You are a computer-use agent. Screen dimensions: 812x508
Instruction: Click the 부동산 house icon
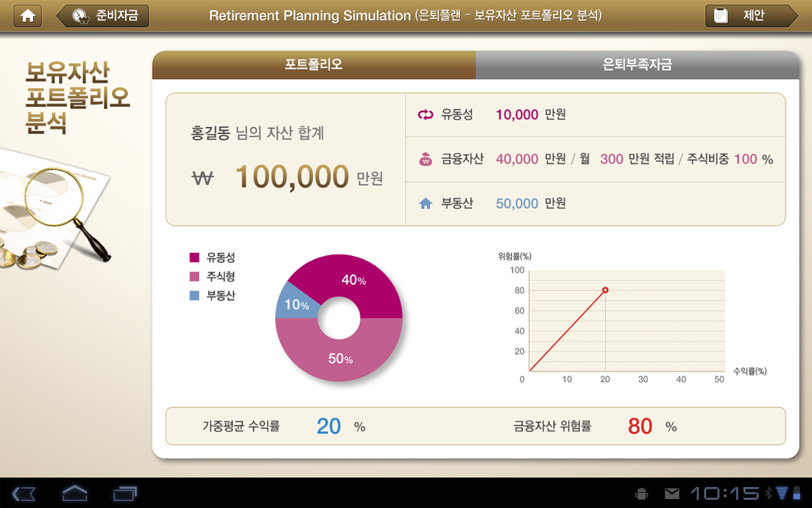pos(425,203)
